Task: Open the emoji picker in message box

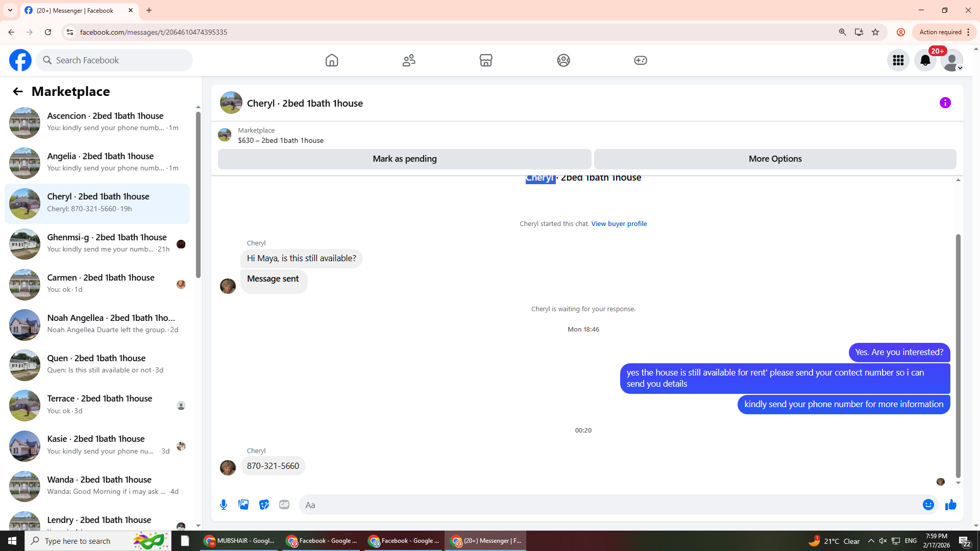Action: point(928,505)
